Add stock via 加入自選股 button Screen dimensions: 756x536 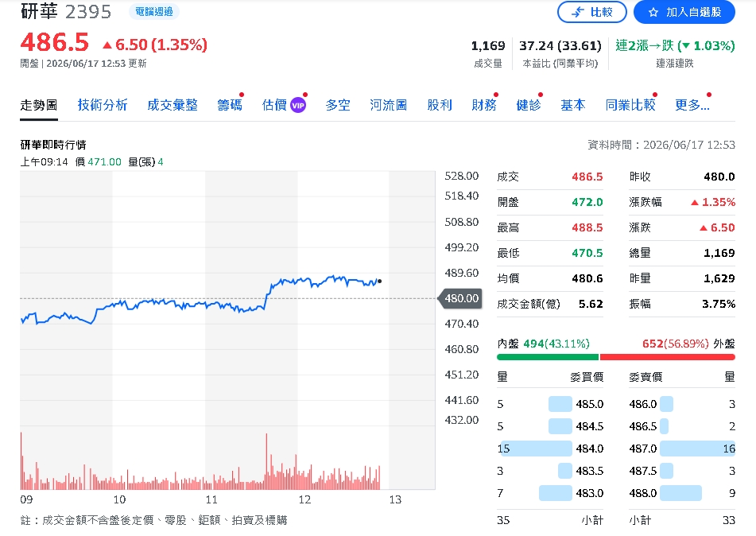(x=684, y=12)
